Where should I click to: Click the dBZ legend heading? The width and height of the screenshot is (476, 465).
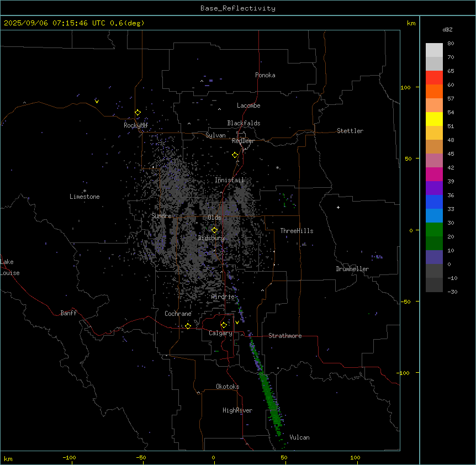pyautogui.click(x=447, y=29)
